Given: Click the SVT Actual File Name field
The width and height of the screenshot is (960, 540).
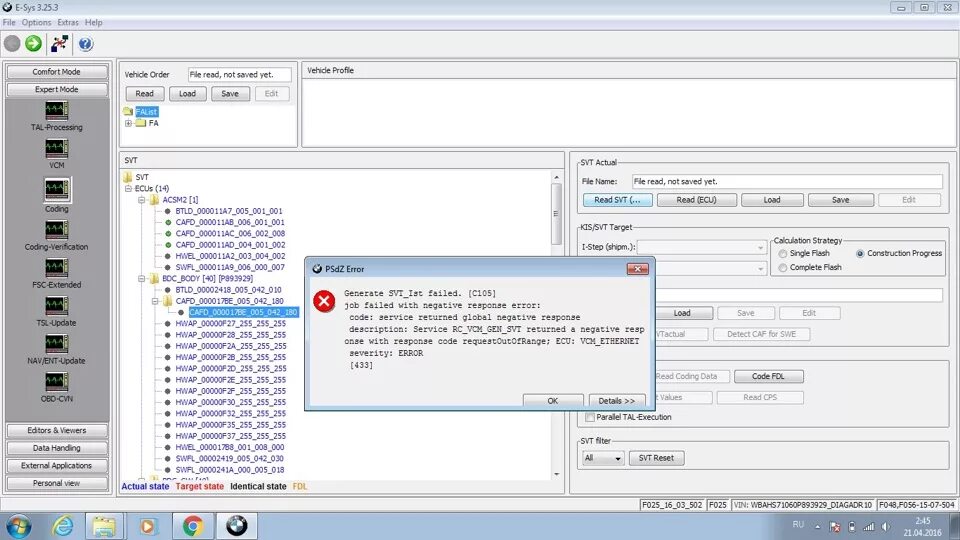Looking at the screenshot, I should coord(787,182).
